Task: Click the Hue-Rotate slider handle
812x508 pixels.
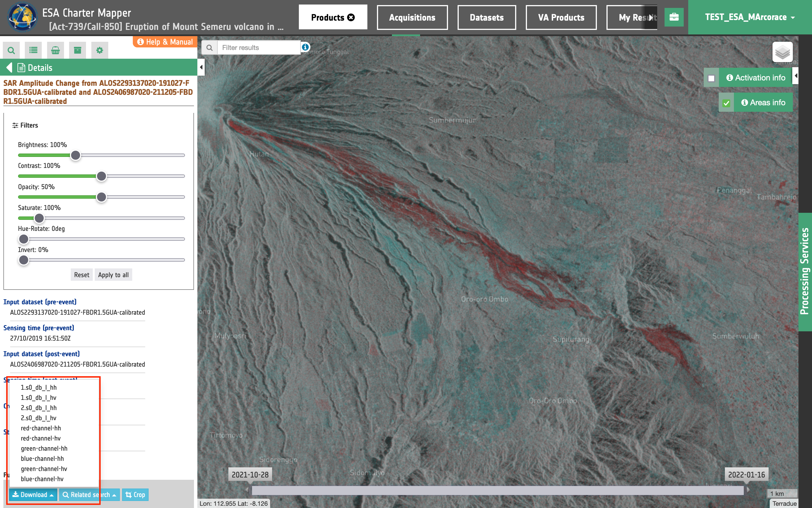Action: point(23,239)
